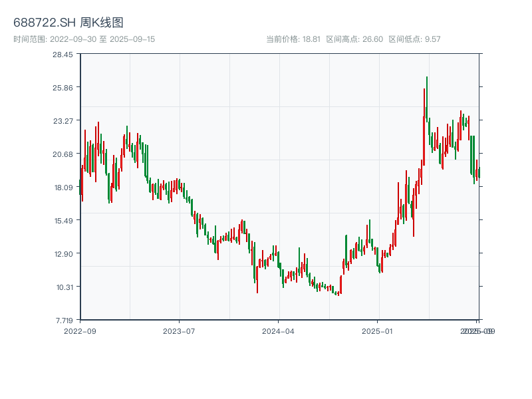Image resolution: width=532 pixels, height=399 pixels.
Task: Click the y-axis label 23.27
Action: (63, 121)
